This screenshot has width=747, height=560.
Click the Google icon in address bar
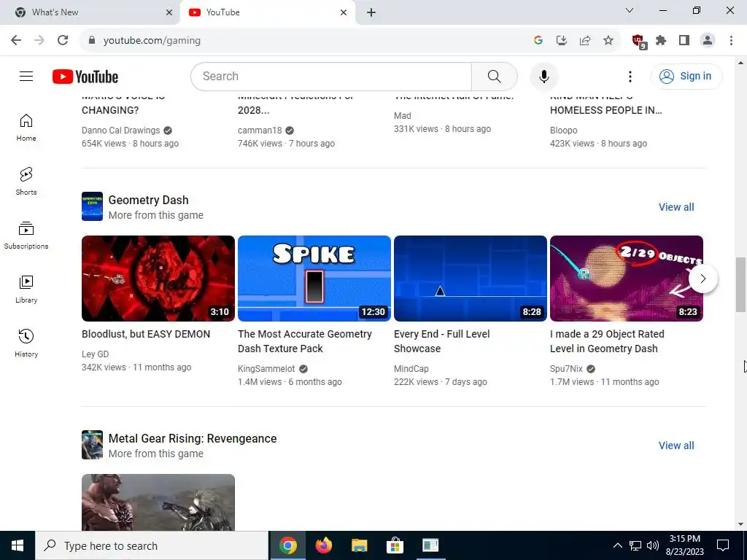[538, 40]
